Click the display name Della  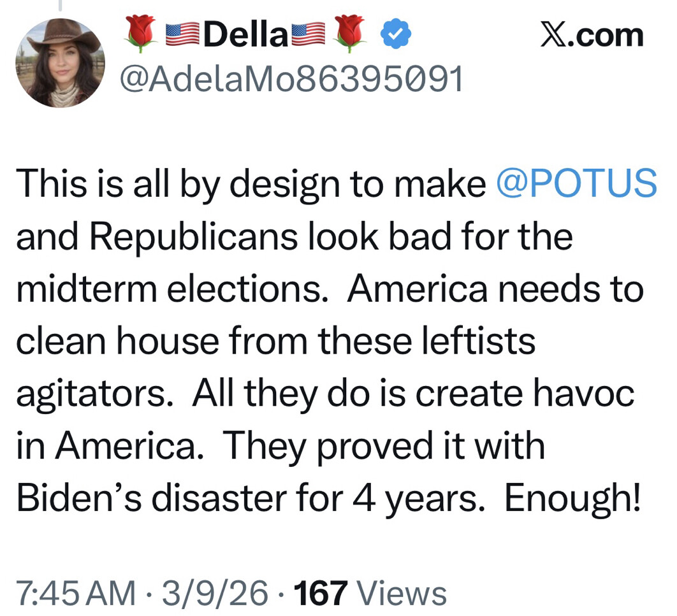[x=245, y=36]
